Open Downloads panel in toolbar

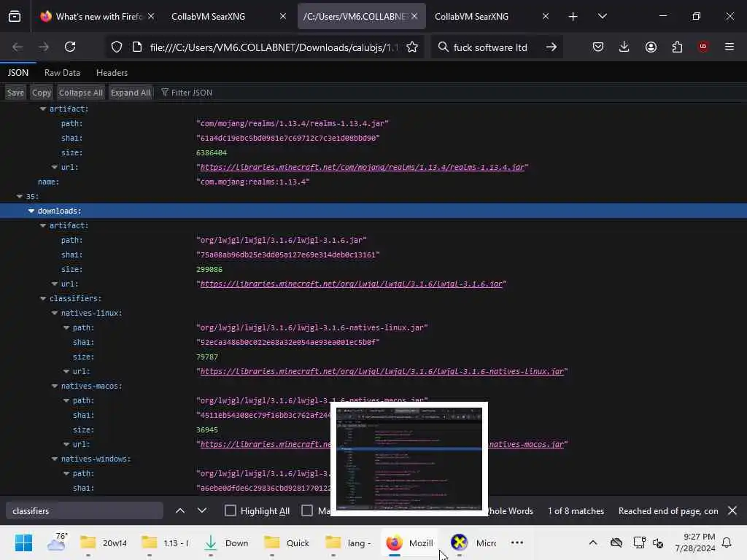click(624, 47)
